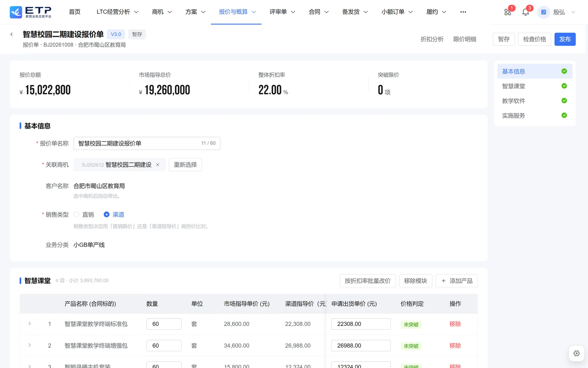Open the 限价明细 link
The image size is (588, 368).
coord(465,39)
